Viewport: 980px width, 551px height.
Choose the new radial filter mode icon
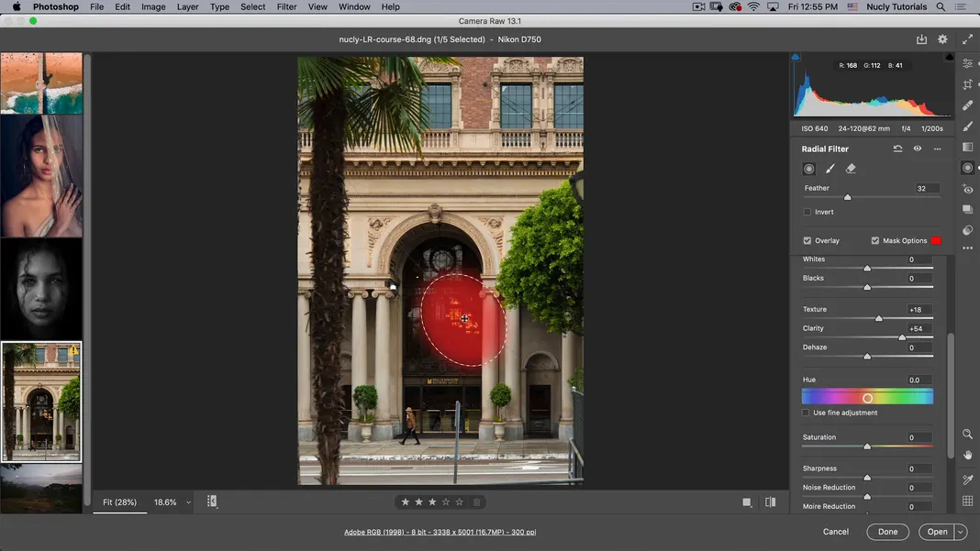(808, 169)
